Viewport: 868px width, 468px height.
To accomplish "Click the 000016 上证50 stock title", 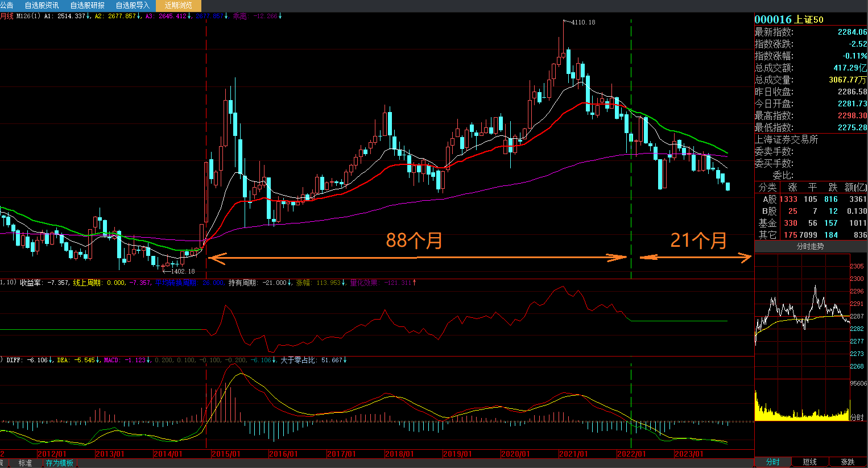I will pyautogui.click(x=789, y=19).
